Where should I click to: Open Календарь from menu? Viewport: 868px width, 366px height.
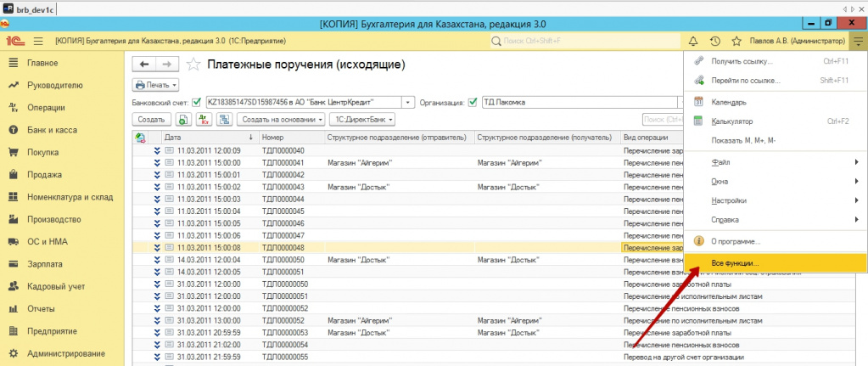pyautogui.click(x=776, y=103)
